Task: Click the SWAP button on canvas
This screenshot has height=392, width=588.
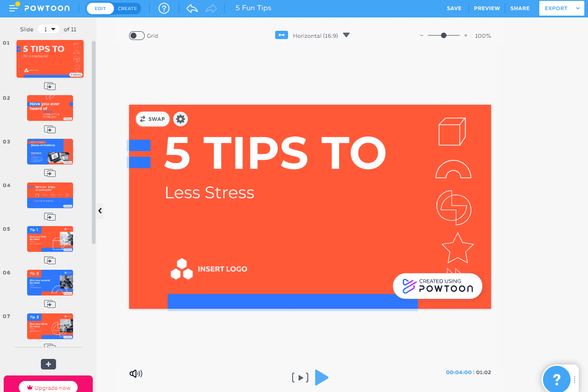Action: pos(153,119)
